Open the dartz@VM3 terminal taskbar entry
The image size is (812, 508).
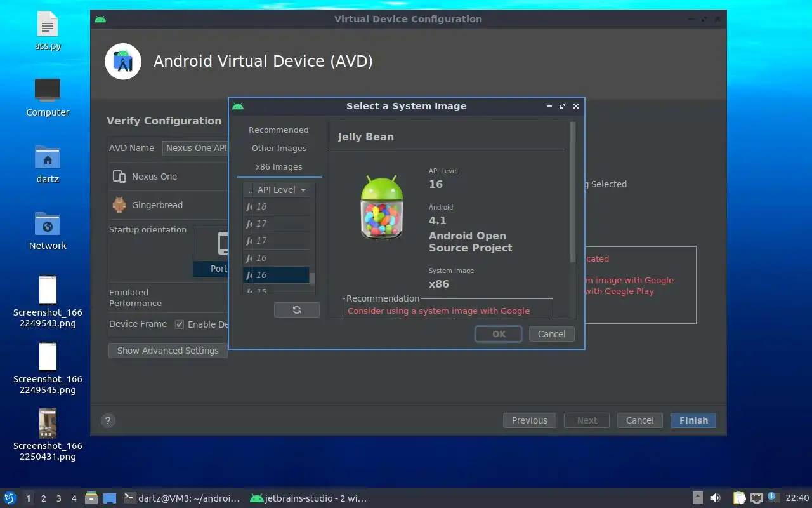pyautogui.click(x=182, y=498)
